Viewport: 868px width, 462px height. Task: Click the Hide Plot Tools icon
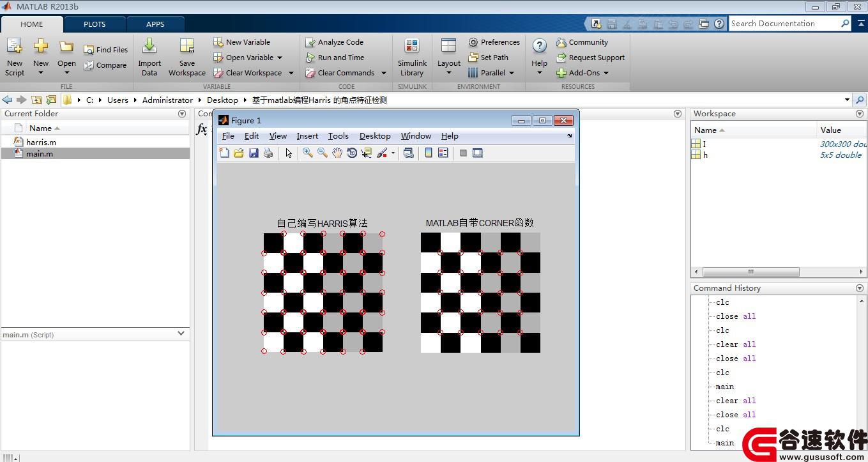463,153
